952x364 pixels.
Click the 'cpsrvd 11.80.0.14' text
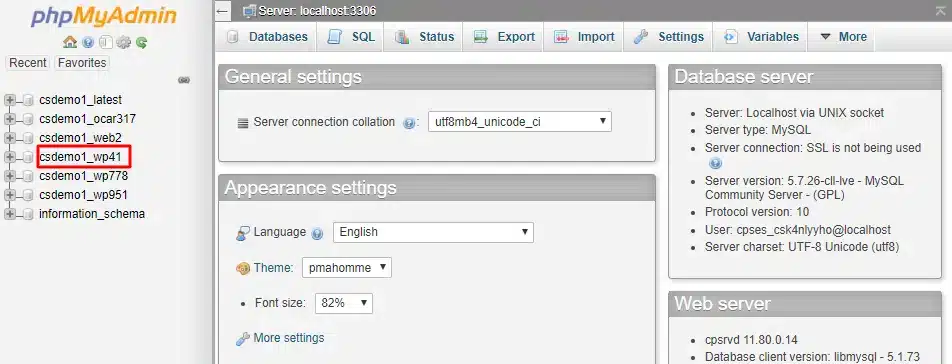(x=751, y=340)
